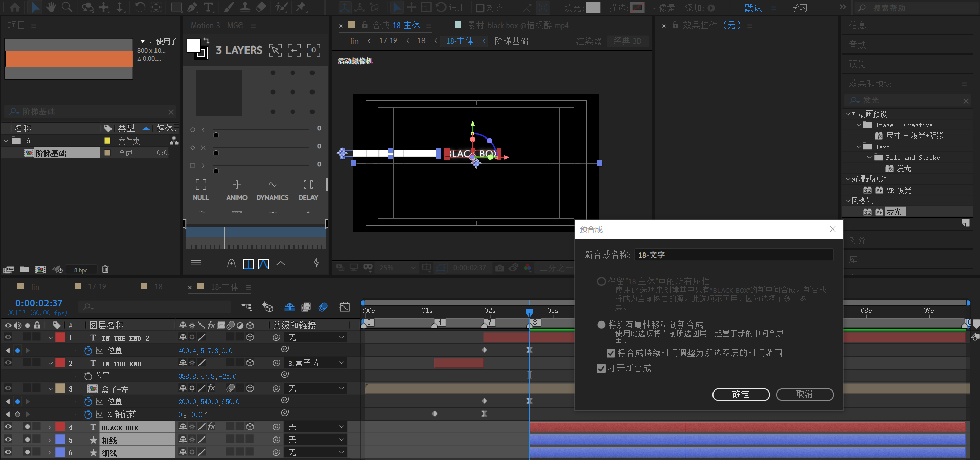Click the current time indicator playhead

coord(529,312)
